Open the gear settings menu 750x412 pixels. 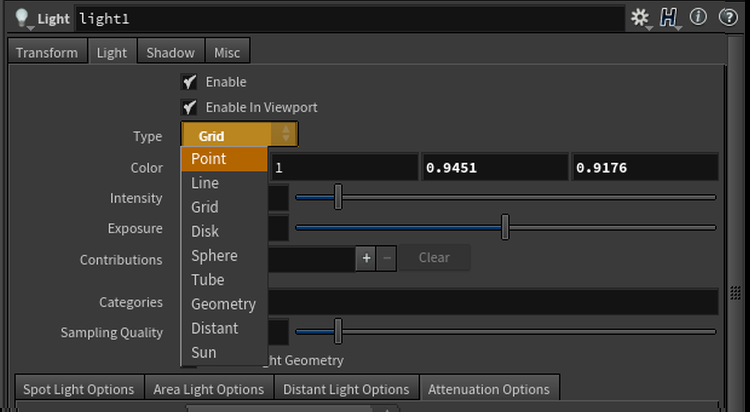coord(640,18)
